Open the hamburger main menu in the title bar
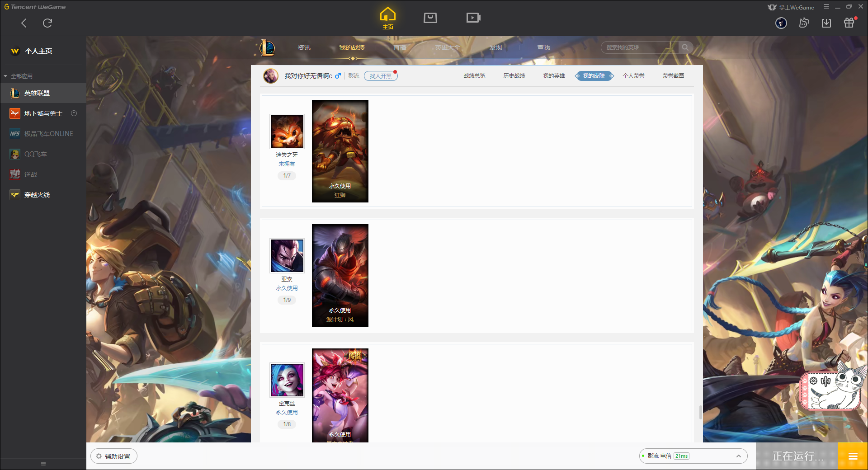 [826, 7]
